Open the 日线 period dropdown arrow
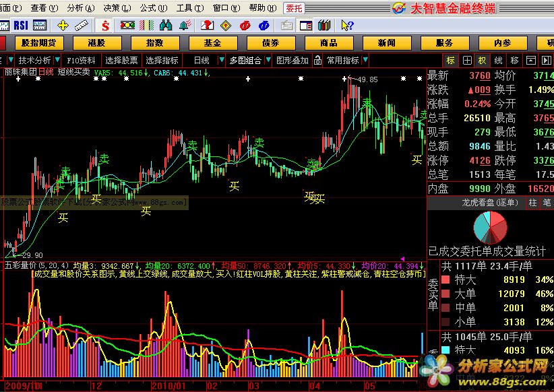Image resolution: width=554 pixels, height=392 pixels. 222,60
